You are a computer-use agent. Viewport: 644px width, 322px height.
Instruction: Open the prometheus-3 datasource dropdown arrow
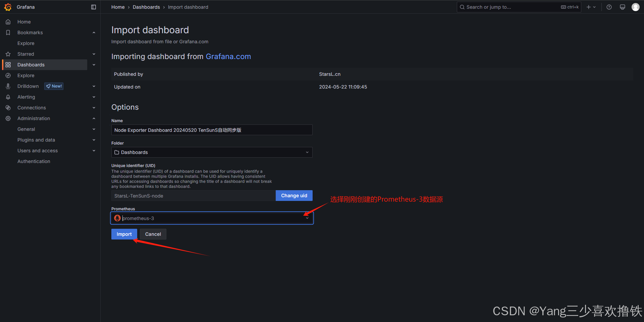pos(307,218)
